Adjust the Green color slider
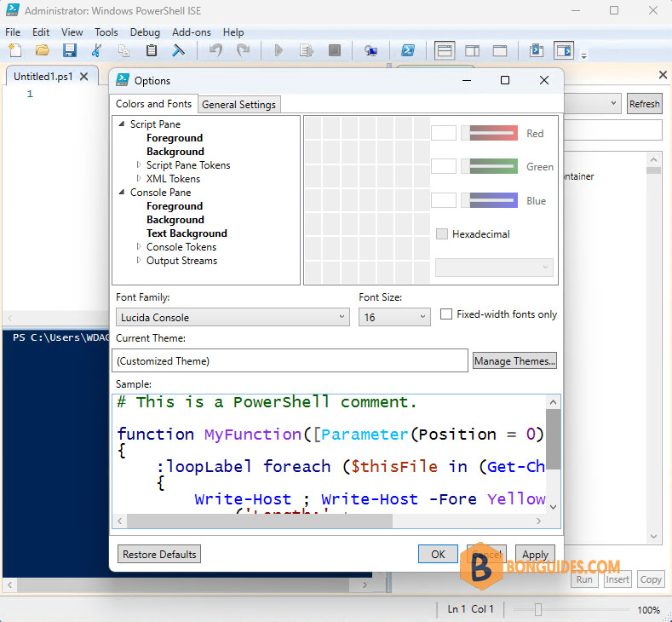 [x=490, y=166]
